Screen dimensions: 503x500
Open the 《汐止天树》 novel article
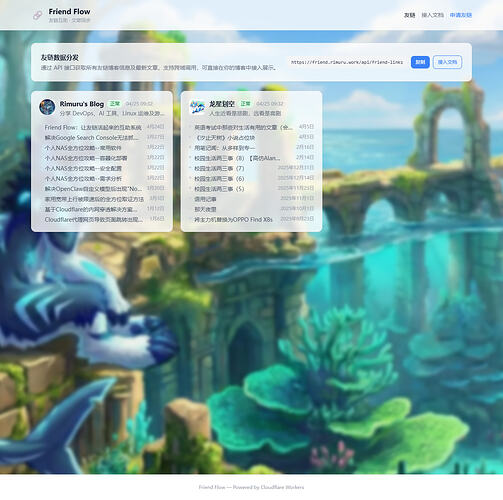(x=225, y=138)
